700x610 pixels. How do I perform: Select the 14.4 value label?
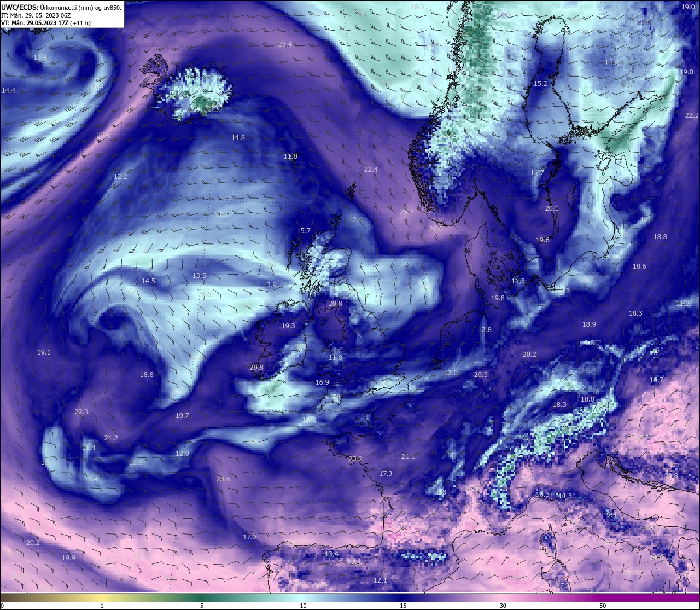point(9,91)
